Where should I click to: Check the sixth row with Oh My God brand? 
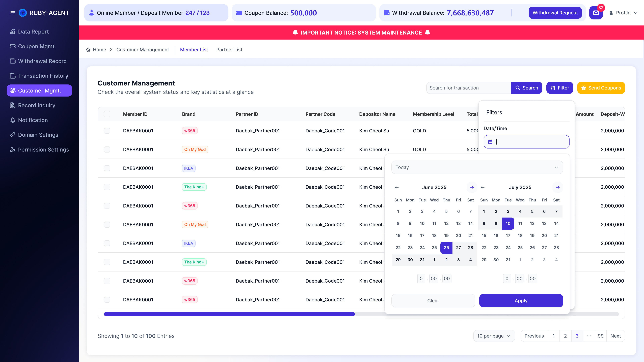click(107, 224)
